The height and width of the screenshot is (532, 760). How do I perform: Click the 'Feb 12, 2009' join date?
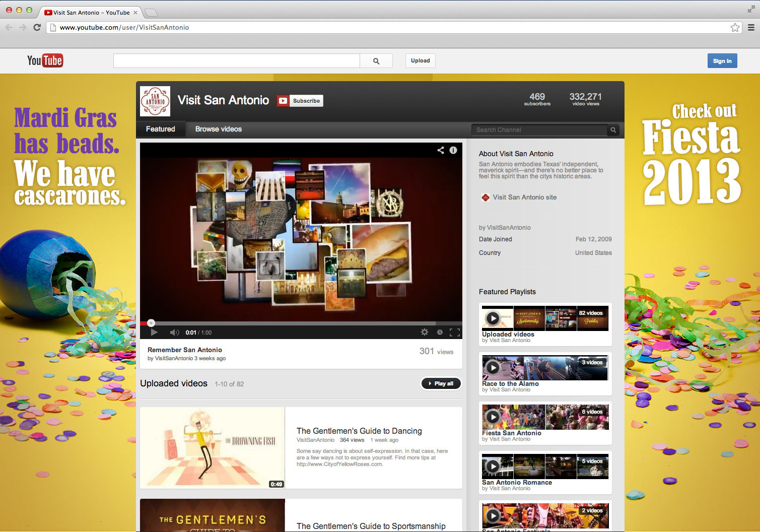594,239
